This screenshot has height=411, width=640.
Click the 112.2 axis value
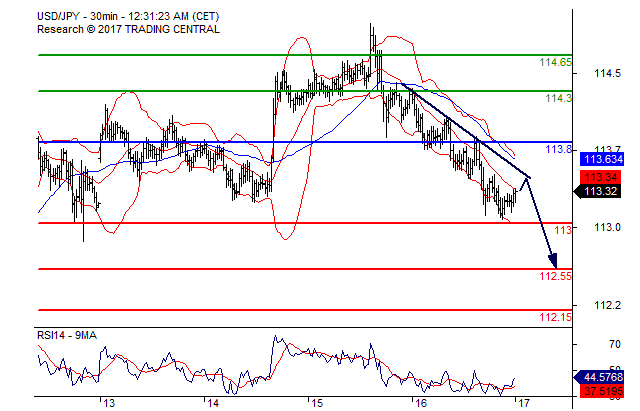click(x=607, y=305)
